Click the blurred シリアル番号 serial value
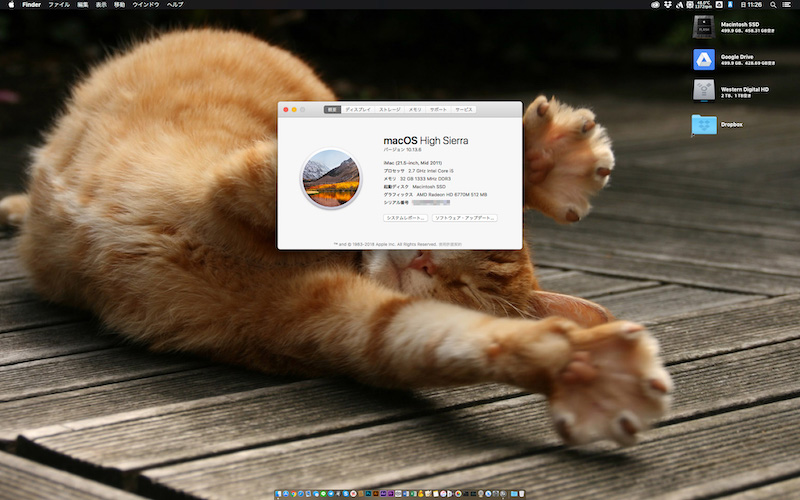The height and width of the screenshot is (500, 800). [431, 203]
